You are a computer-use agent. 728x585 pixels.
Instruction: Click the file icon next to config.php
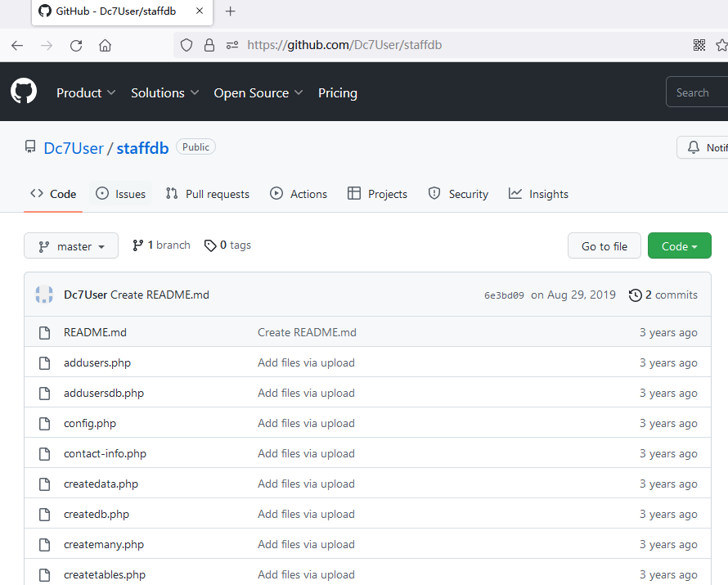44,424
